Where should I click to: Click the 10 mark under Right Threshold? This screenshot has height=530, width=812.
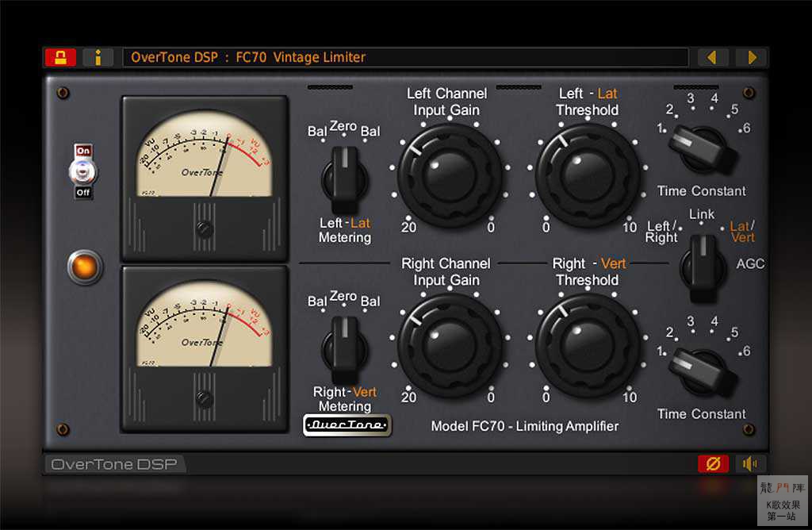pos(630,397)
